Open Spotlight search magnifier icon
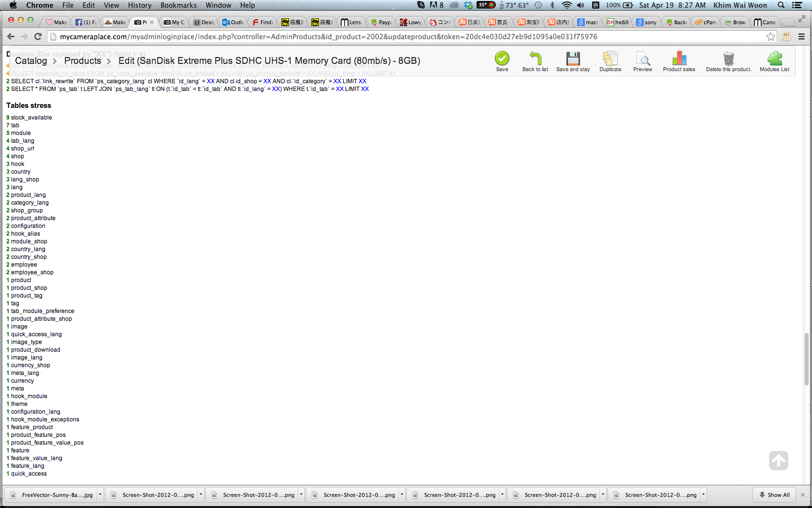 781,5
